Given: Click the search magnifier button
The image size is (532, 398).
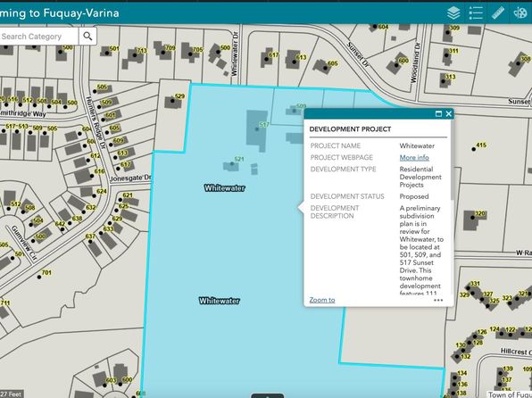Looking at the screenshot, I should pyautogui.click(x=87, y=36).
